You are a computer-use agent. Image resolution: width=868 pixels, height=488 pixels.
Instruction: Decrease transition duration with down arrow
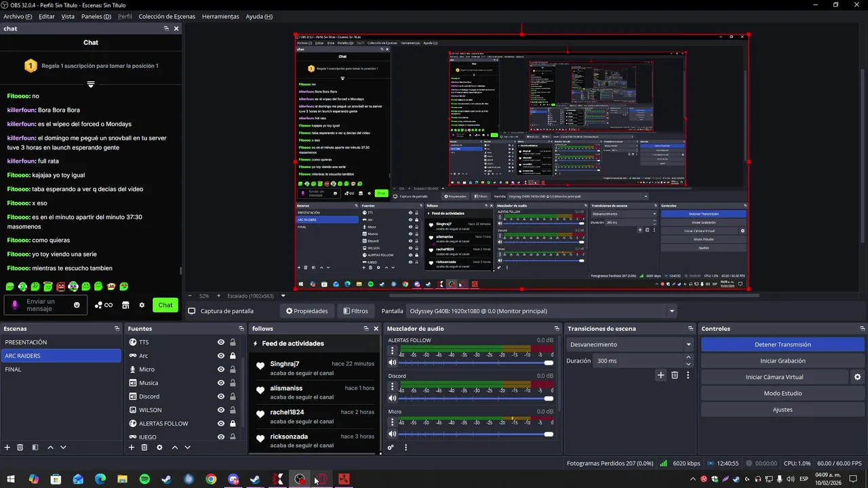pyautogui.click(x=688, y=365)
